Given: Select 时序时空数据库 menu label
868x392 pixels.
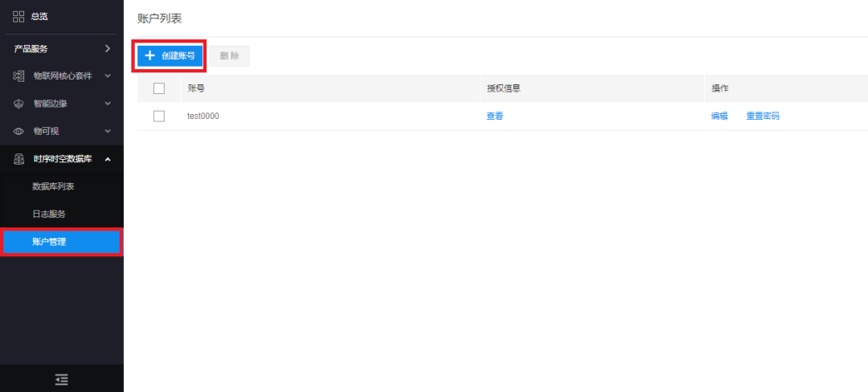Looking at the screenshot, I should point(63,159).
